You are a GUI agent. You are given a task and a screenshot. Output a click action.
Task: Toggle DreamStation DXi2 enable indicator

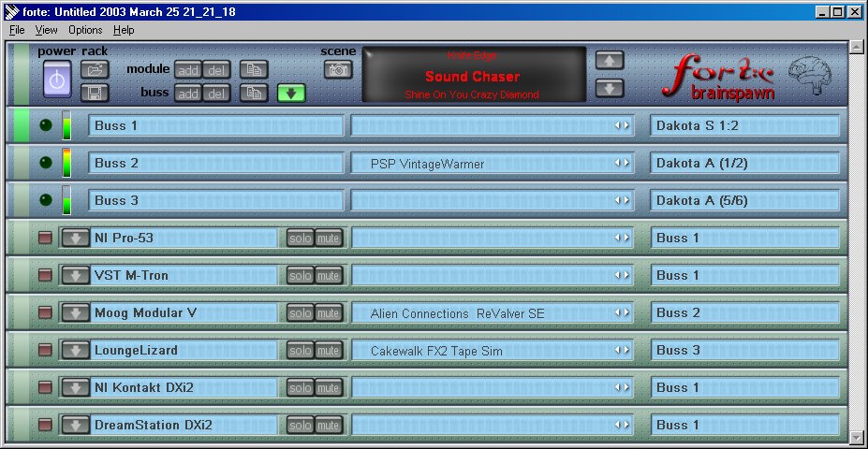pos(45,426)
